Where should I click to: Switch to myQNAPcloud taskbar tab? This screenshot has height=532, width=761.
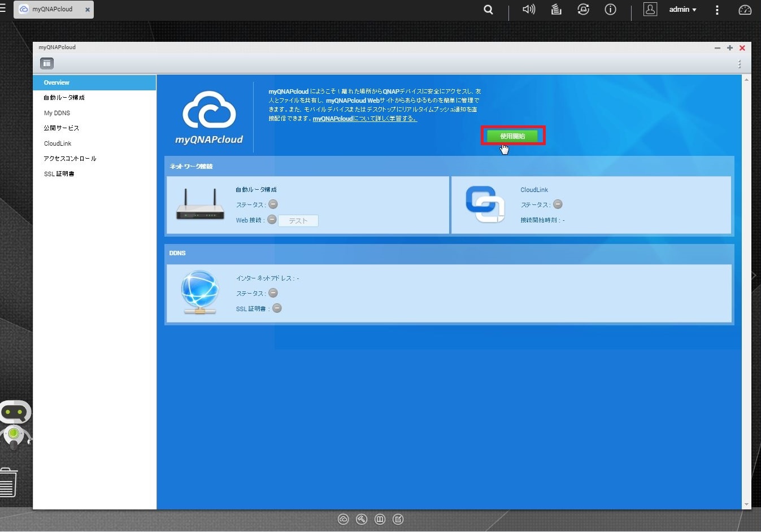[x=53, y=10]
